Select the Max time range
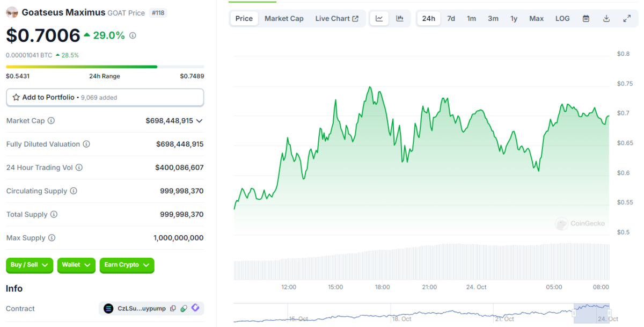This screenshot has height=327, width=644. click(536, 18)
